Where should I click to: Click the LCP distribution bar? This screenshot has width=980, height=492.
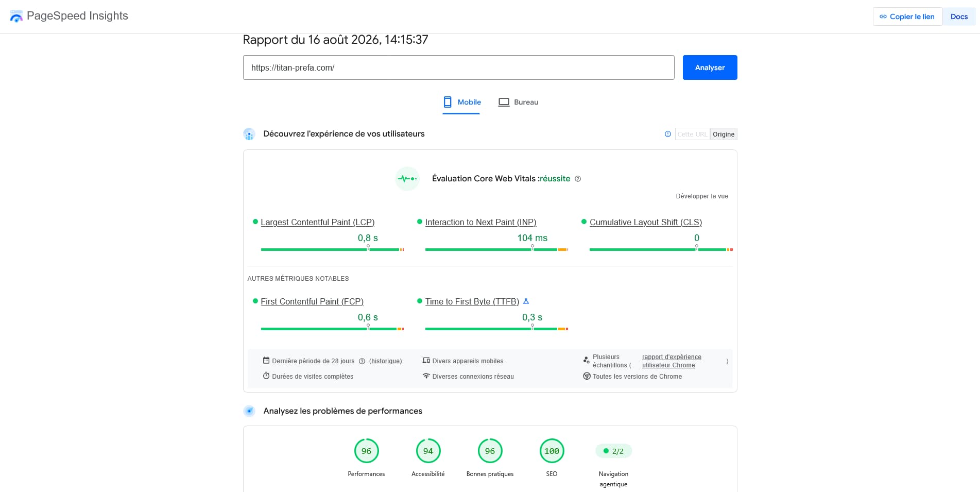pyautogui.click(x=332, y=249)
